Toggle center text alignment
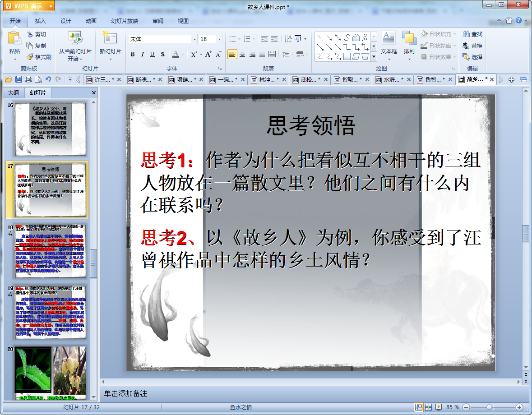The image size is (532, 415). tap(242, 54)
